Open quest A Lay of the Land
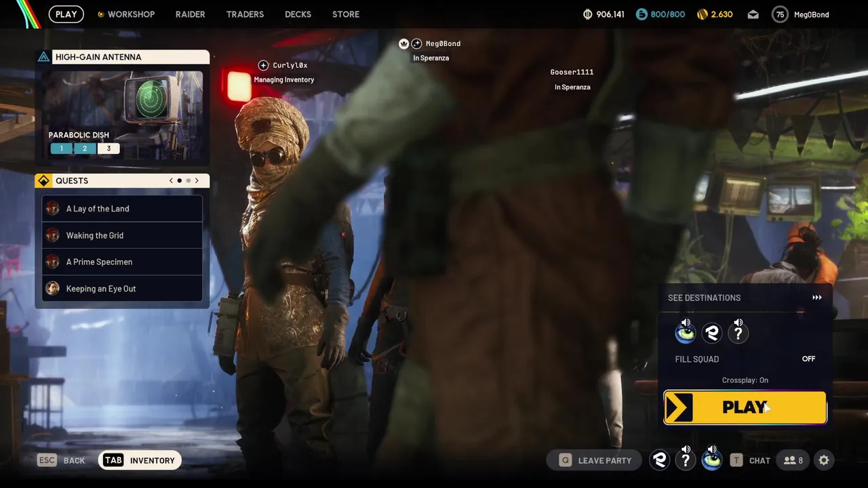This screenshot has width=868, height=488. pyautogui.click(x=122, y=209)
